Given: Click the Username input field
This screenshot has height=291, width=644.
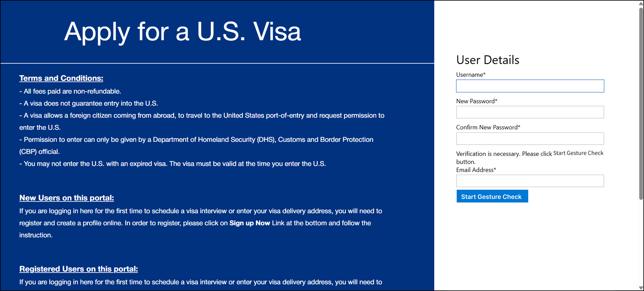Looking at the screenshot, I should 530,86.
